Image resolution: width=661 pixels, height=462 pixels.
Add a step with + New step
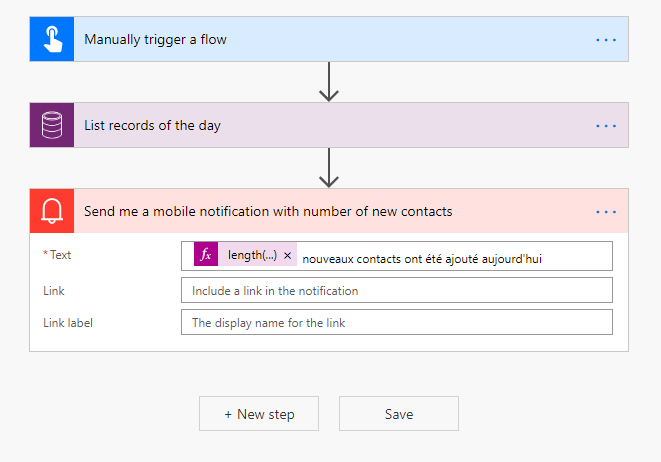pos(259,414)
